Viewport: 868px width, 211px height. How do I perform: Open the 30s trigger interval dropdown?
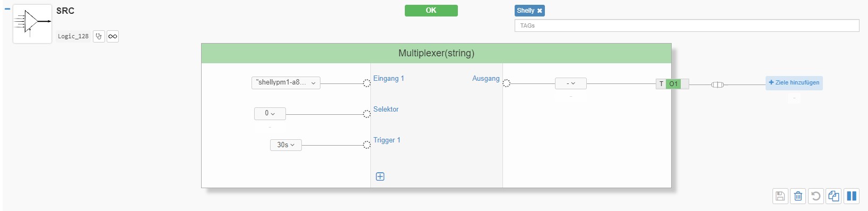285,145
